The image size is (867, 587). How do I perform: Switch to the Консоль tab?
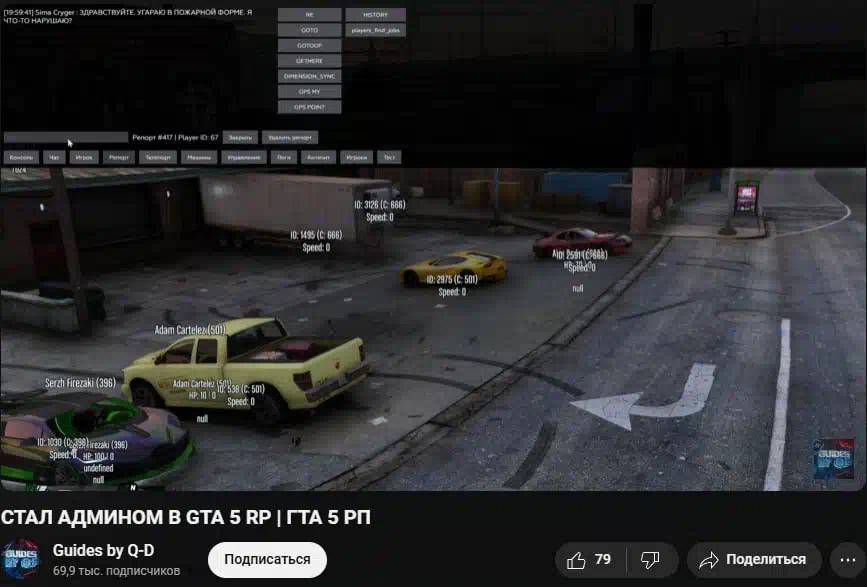[x=22, y=158]
